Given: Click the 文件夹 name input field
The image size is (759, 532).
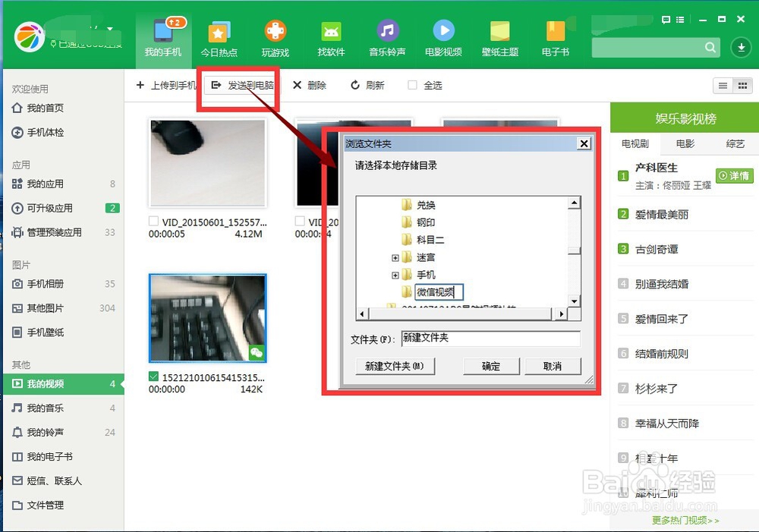Looking at the screenshot, I should click(x=490, y=338).
